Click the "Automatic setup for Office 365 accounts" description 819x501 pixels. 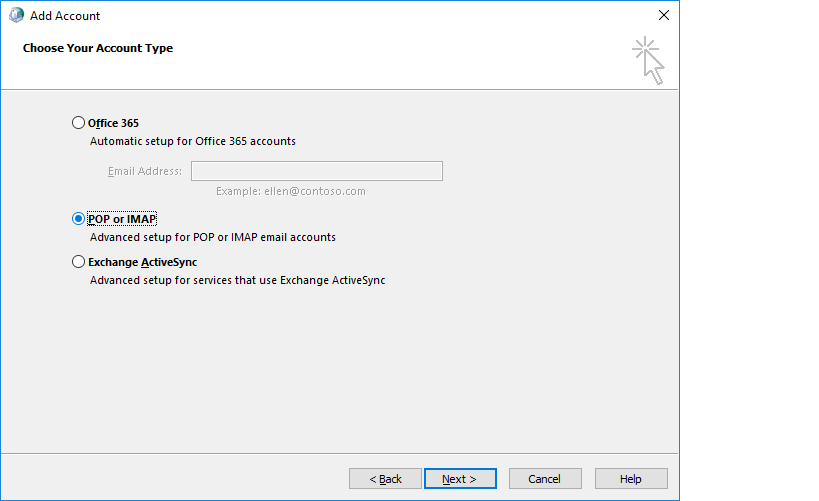coord(193,141)
